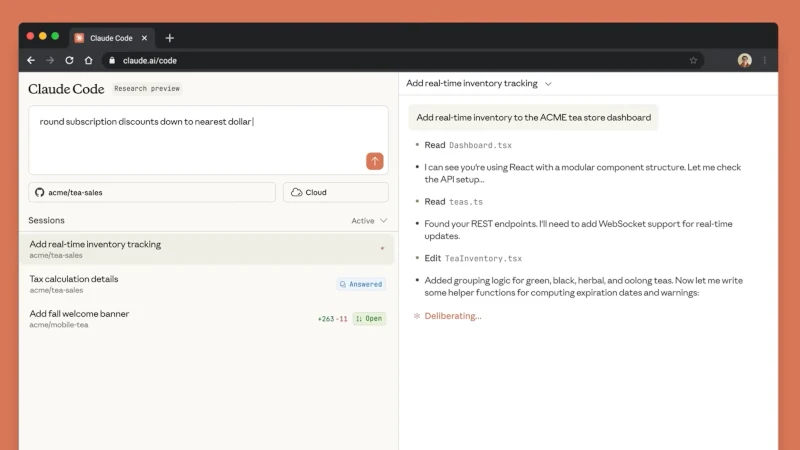Click the browser reload icon
The width and height of the screenshot is (800, 450).
coord(69,60)
